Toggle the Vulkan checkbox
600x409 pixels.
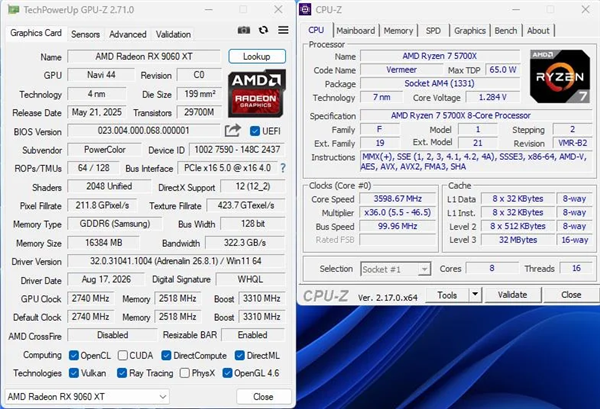[74, 373]
